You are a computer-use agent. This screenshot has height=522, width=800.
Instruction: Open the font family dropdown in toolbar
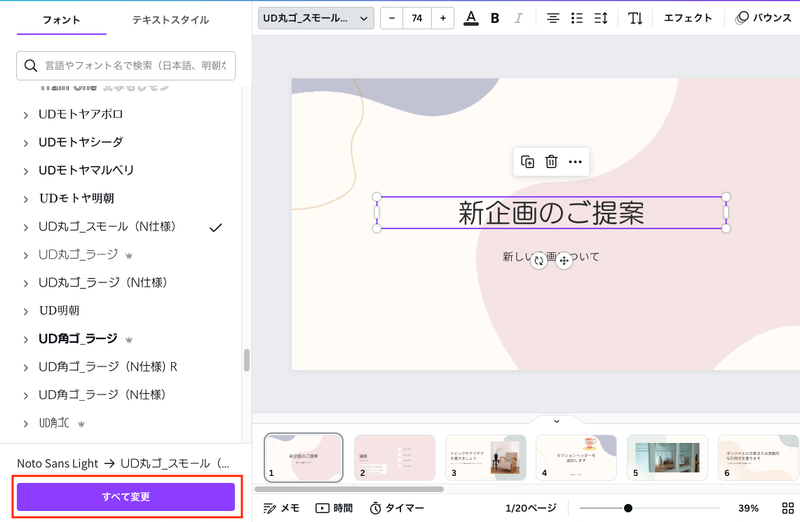tap(316, 18)
